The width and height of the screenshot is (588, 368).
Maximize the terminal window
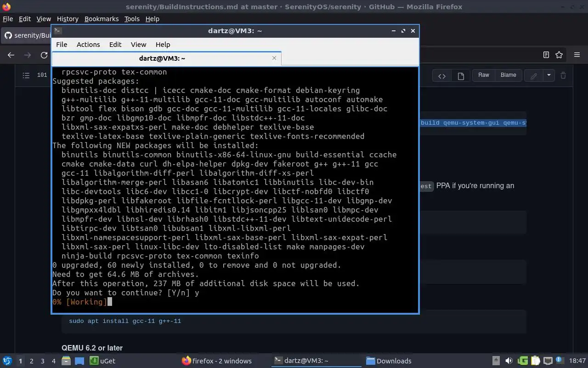pyautogui.click(x=403, y=31)
